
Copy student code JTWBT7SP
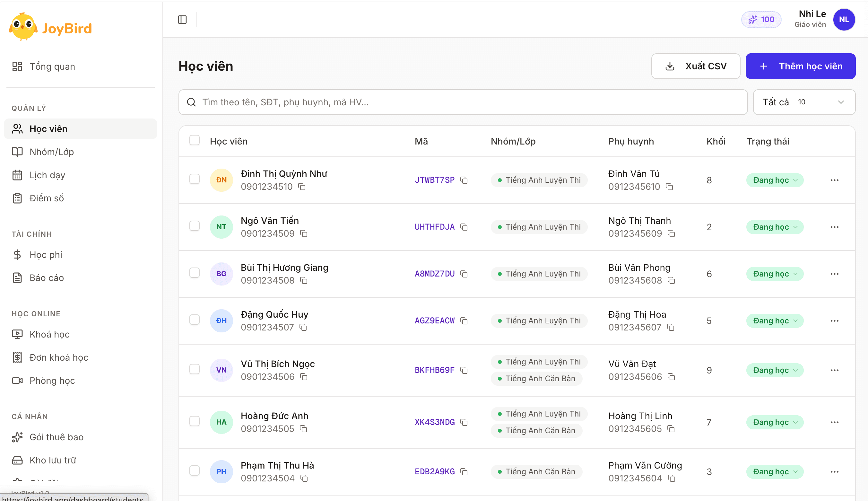pyautogui.click(x=464, y=180)
